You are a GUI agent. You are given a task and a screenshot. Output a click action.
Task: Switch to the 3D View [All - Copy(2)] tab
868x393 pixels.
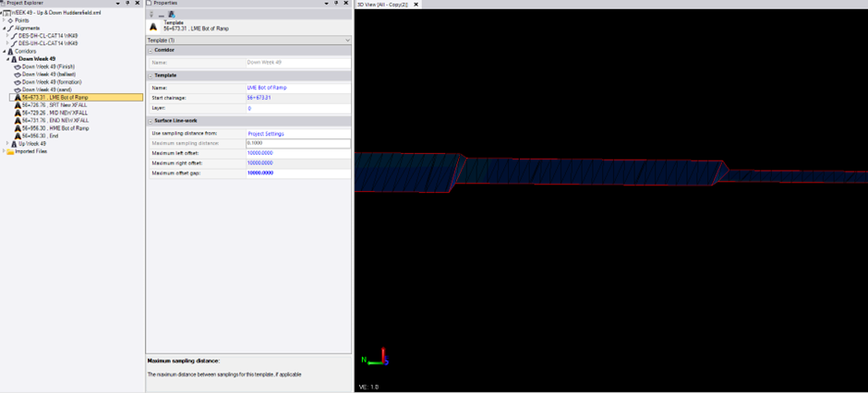point(383,5)
